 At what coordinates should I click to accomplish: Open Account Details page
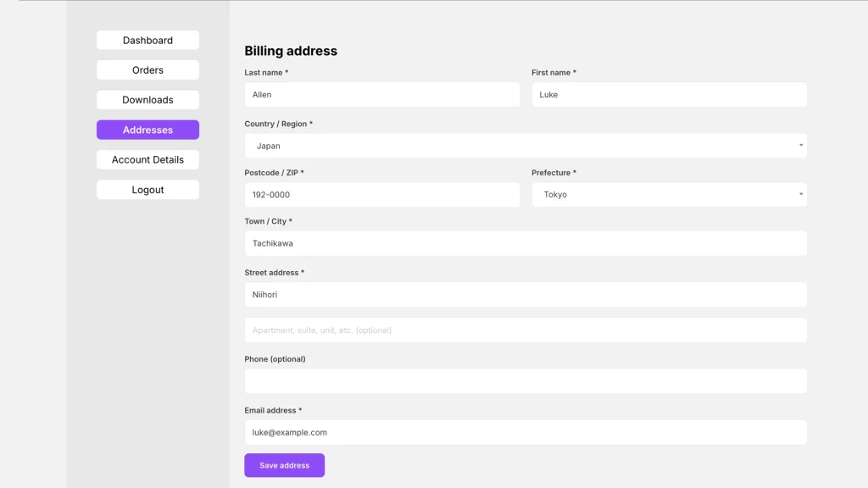pyautogui.click(x=147, y=160)
